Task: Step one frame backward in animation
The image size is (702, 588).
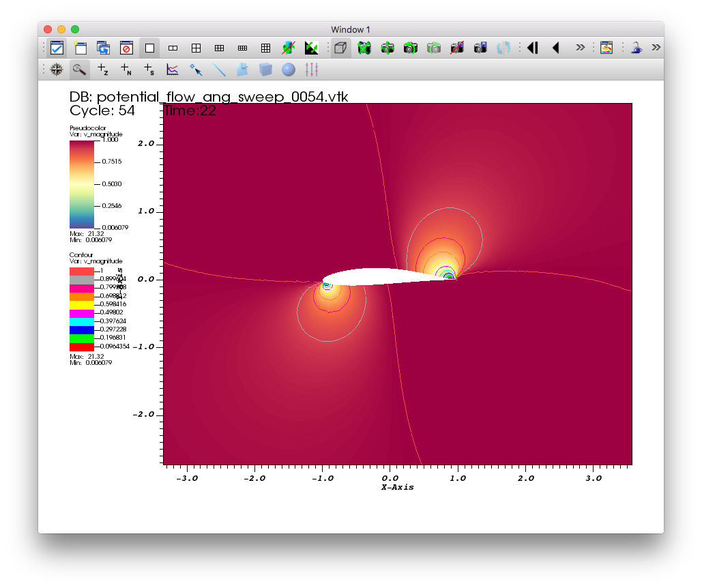Action: pos(533,48)
